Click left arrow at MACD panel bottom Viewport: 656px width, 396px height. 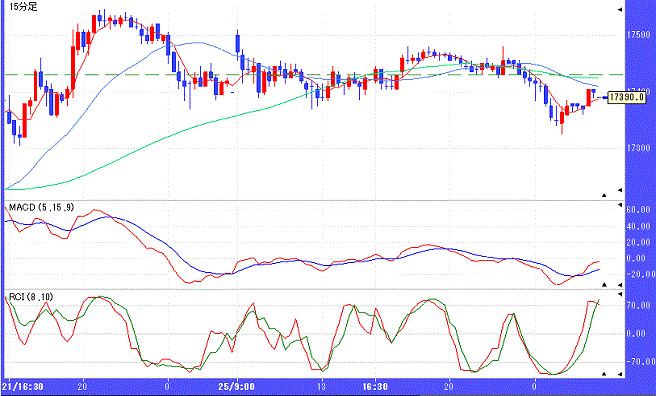620,285
